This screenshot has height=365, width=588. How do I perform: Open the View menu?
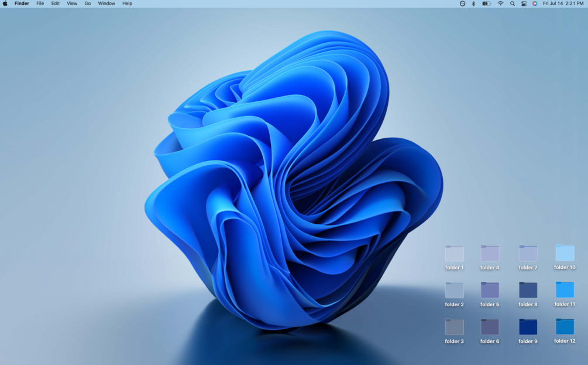coord(72,4)
